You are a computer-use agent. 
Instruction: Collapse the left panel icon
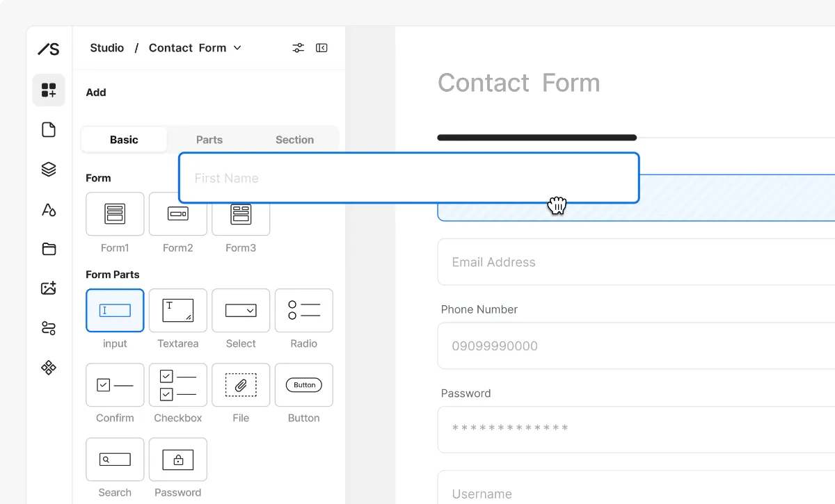tap(321, 48)
